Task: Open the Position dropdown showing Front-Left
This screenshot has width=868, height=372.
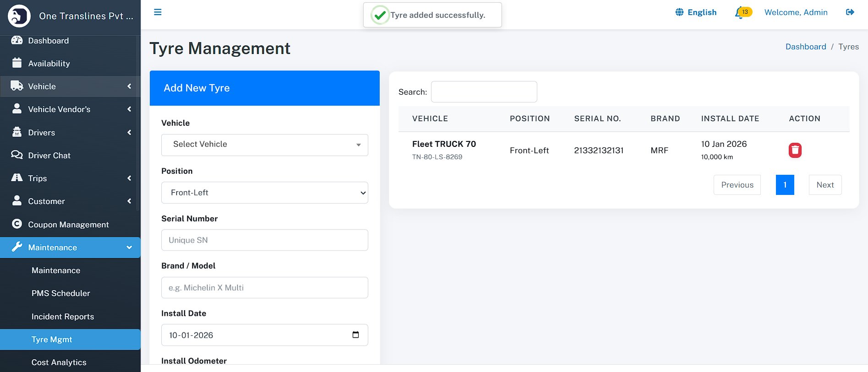Action: click(264, 193)
